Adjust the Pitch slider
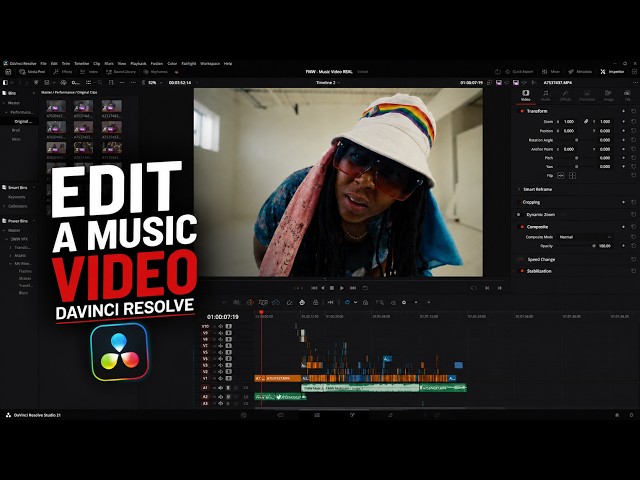 point(576,158)
